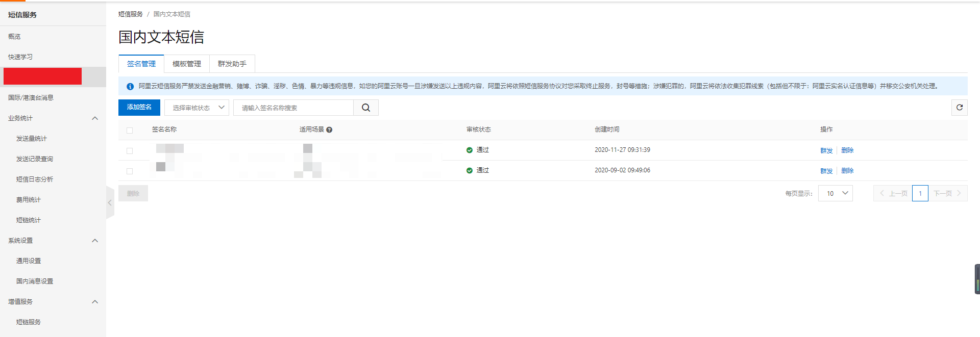Image resolution: width=980 pixels, height=337 pixels.
Task: Click the signature name search input field
Action: [x=293, y=108]
